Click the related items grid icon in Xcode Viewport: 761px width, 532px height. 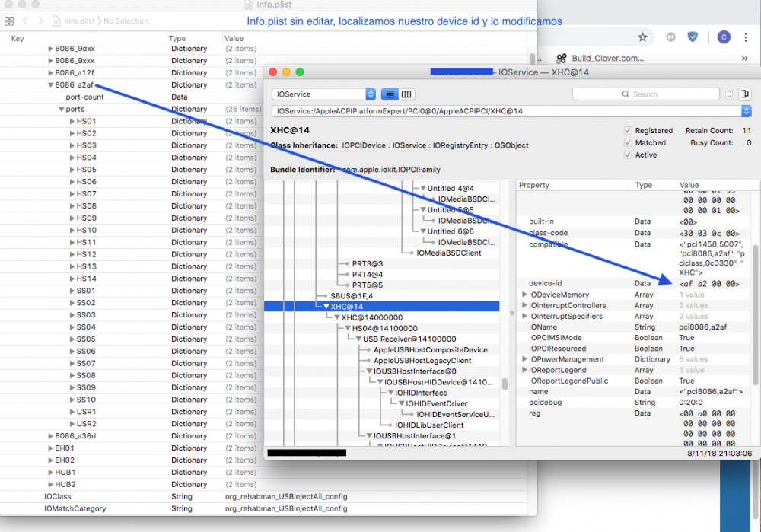click(8, 21)
